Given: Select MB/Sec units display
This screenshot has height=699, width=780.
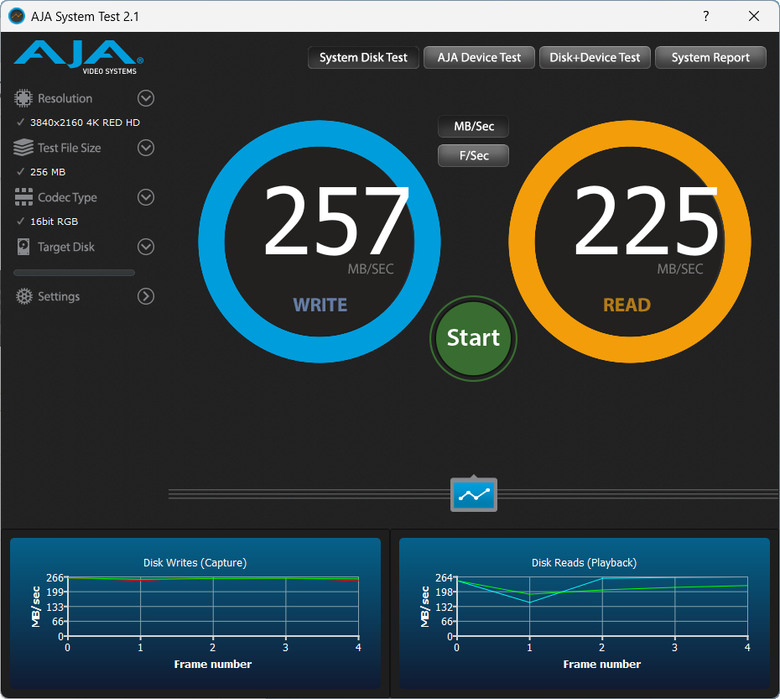Looking at the screenshot, I should tap(474, 126).
